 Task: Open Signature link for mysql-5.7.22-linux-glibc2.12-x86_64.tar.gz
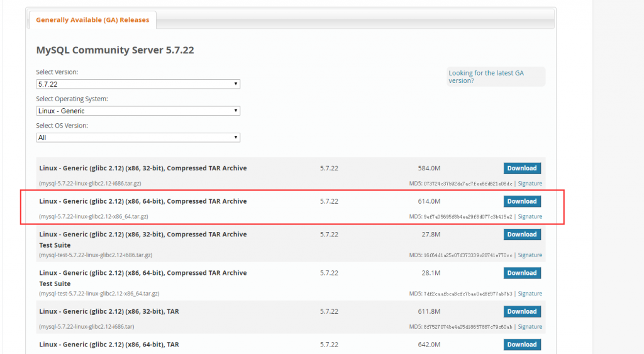[530, 216]
